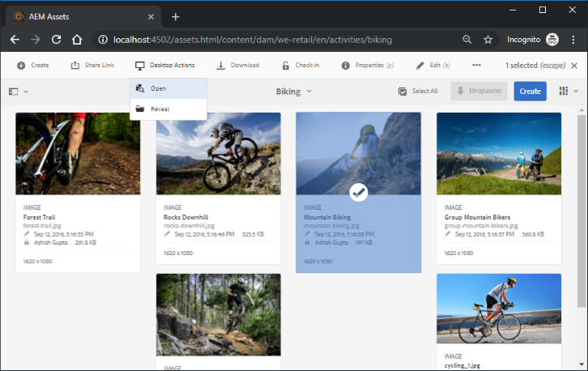Click the browser Forward arrow
Viewport: 588px width, 371px height.
pyautogui.click(x=36, y=40)
